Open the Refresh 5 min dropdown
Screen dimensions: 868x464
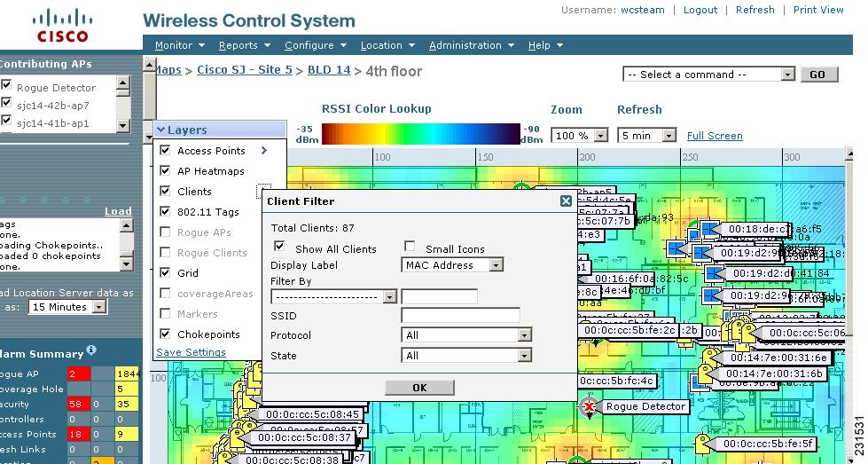(646, 135)
